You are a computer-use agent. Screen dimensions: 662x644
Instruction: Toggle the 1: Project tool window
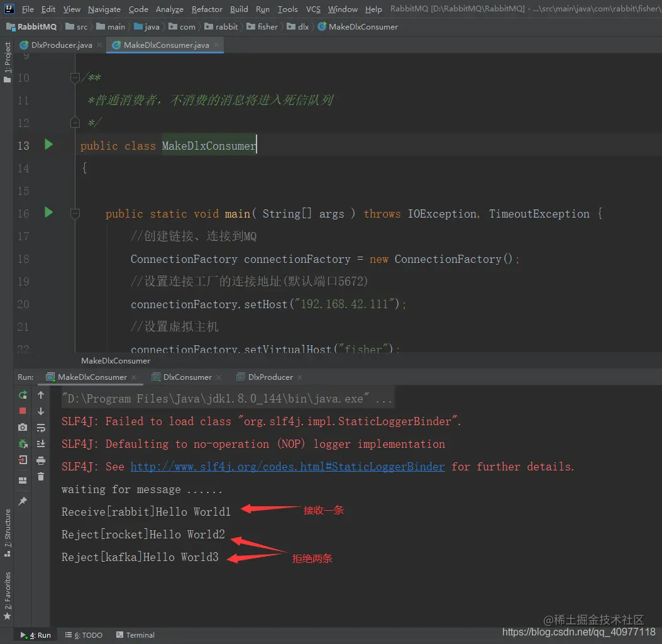(x=7, y=62)
